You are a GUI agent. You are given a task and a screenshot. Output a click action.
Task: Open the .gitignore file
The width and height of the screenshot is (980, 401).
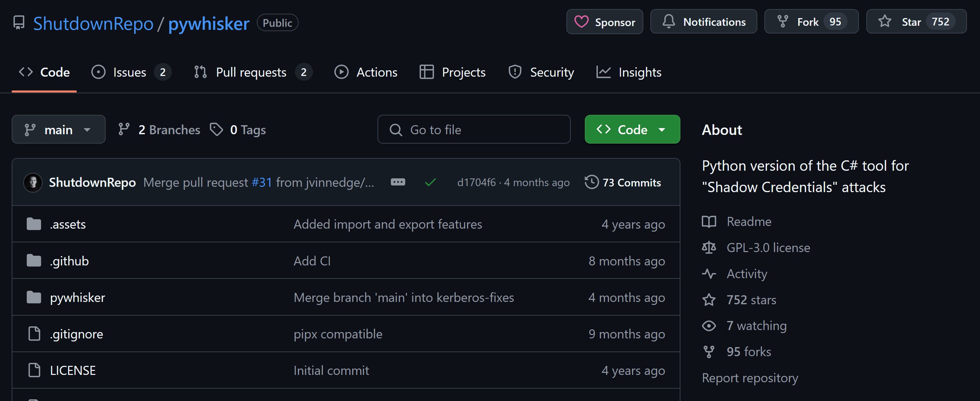click(x=77, y=334)
